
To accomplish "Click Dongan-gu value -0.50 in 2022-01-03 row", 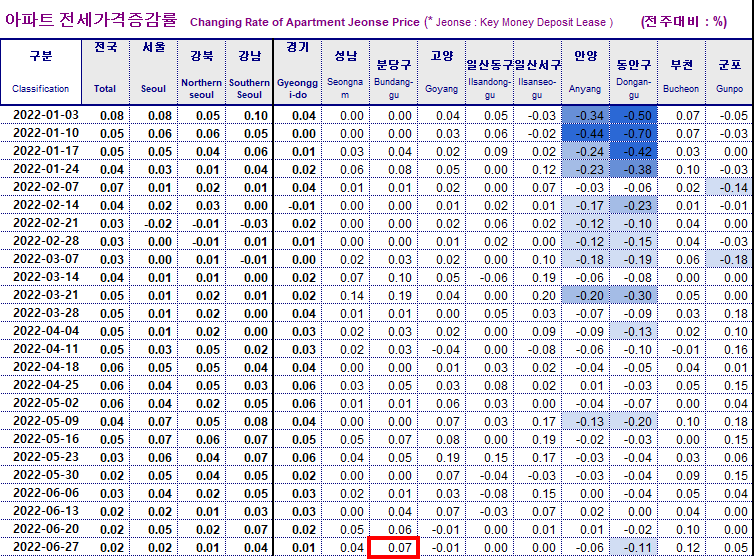I will [x=634, y=116].
